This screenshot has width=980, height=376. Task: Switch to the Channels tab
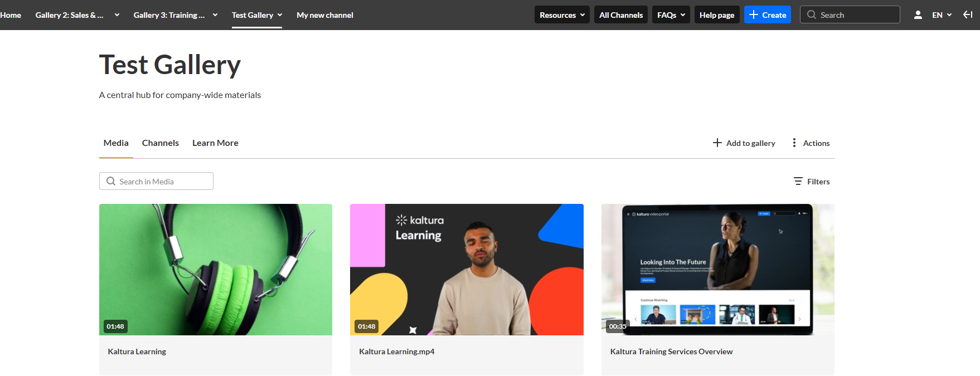(x=161, y=143)
